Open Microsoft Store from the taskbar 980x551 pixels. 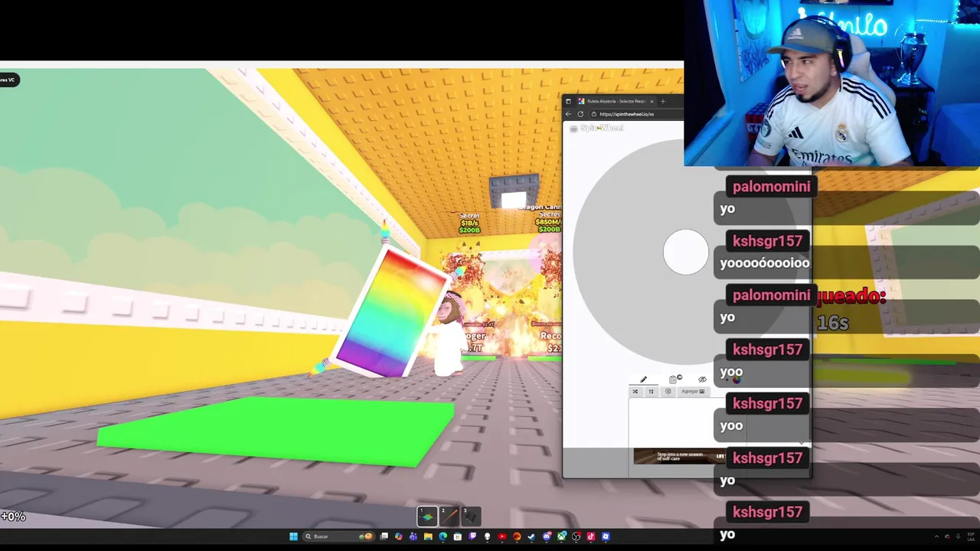458,536
